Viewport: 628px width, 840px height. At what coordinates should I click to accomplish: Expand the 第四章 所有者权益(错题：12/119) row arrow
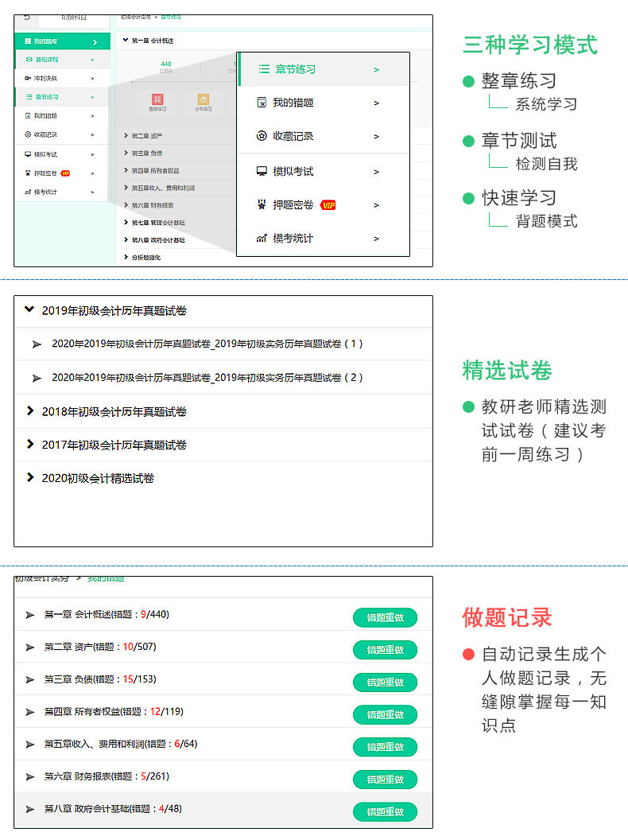tap(30, 712)
